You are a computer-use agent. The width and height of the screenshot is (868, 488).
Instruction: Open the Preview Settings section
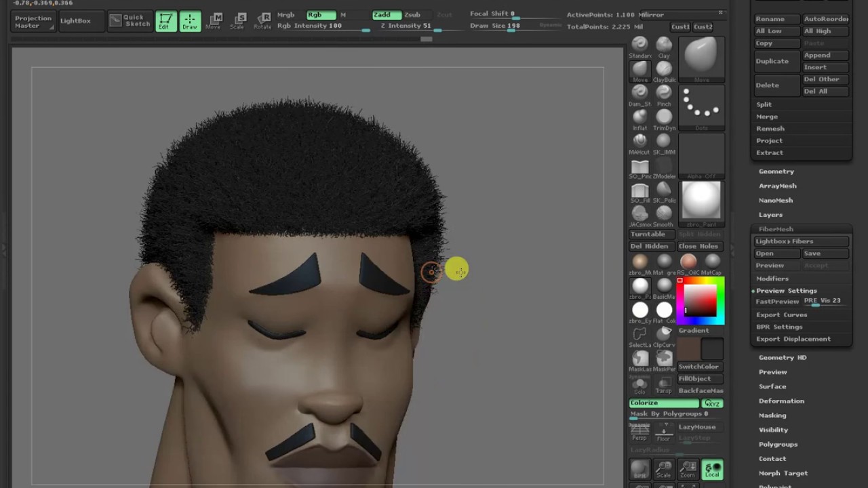[x=787, y=291]
